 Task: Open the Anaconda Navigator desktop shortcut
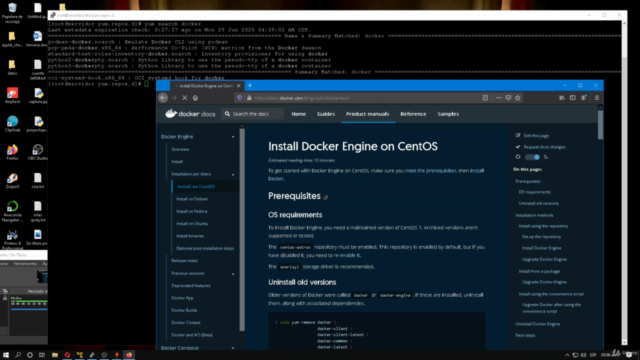pyautogui.click(x=12, y=211)
